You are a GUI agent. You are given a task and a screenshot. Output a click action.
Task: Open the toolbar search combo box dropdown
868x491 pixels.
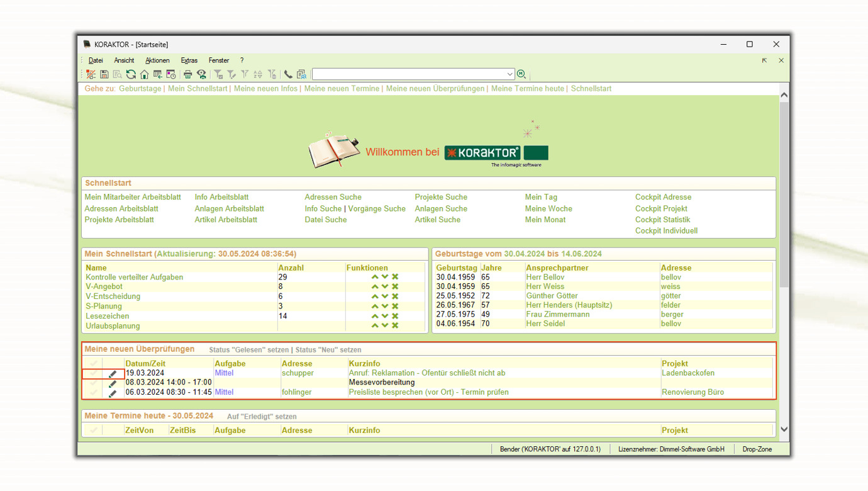click(509, 74)
